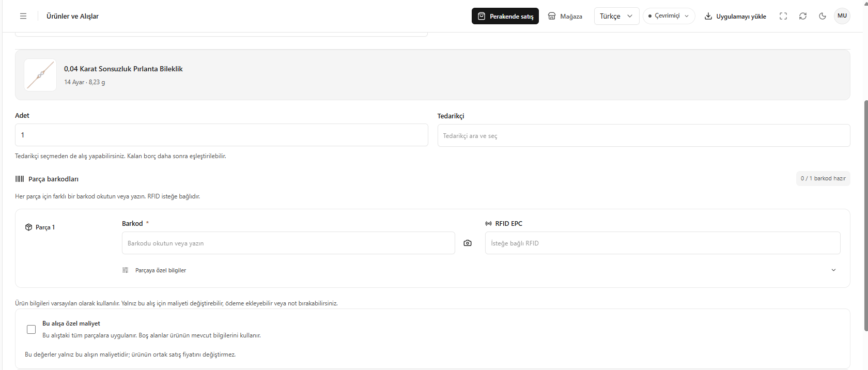Click the Perakende satış button

tap(505, 16)
